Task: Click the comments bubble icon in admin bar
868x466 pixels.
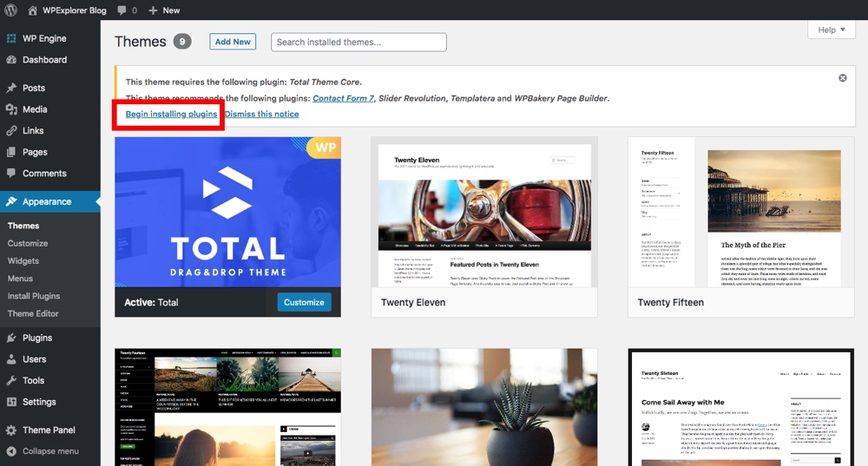Action: point(122,10)
